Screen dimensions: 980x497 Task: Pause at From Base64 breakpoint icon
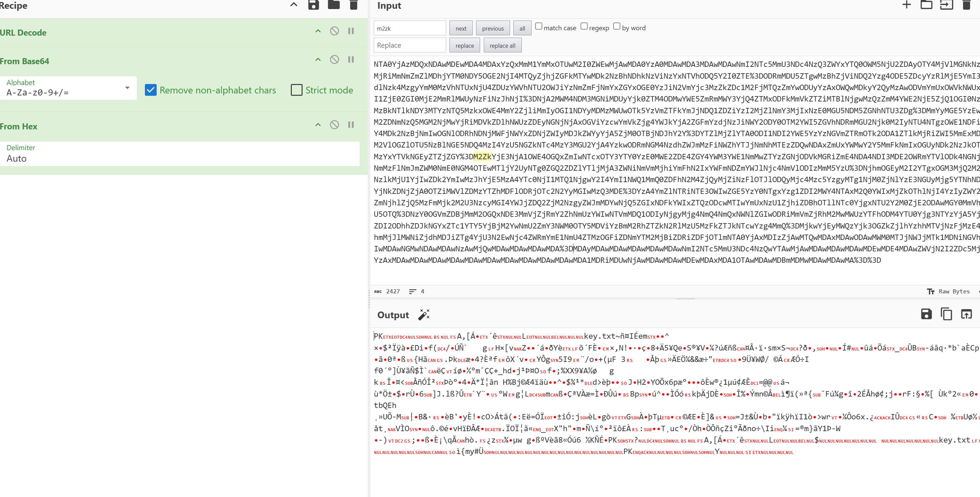click(351, 60)
